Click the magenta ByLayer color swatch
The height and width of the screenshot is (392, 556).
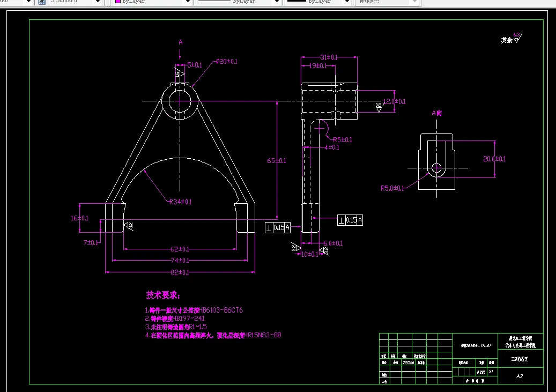pos(118,2)
